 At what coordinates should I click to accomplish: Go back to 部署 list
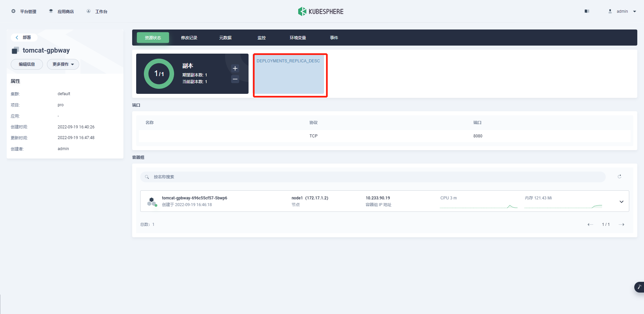(x=23, y=38)
